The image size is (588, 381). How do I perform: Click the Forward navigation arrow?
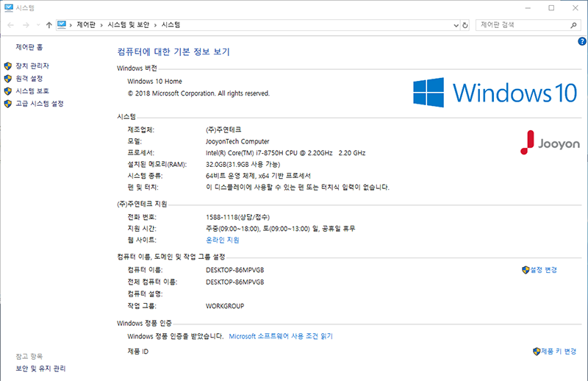pos(25,25)
